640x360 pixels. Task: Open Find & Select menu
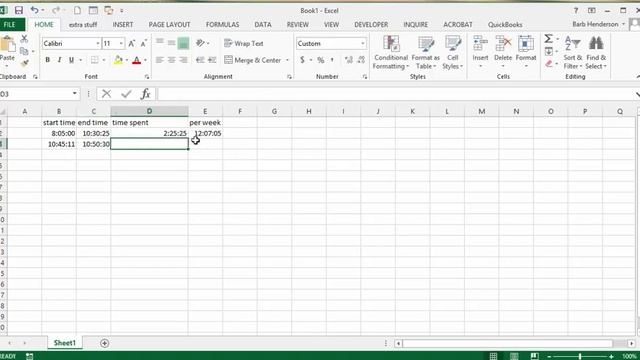596,53
